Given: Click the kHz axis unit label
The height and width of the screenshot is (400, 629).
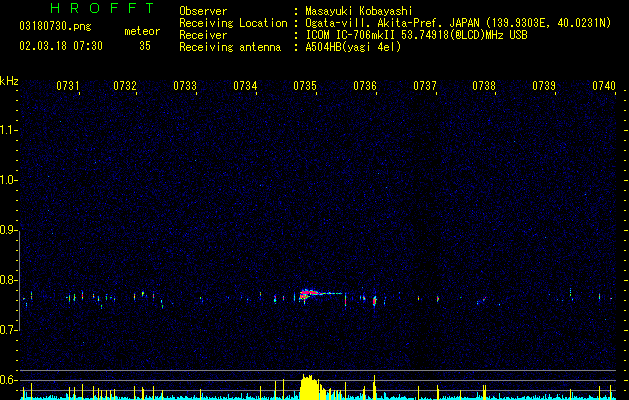Looking at the screenshot, I should tap(9, 81).
